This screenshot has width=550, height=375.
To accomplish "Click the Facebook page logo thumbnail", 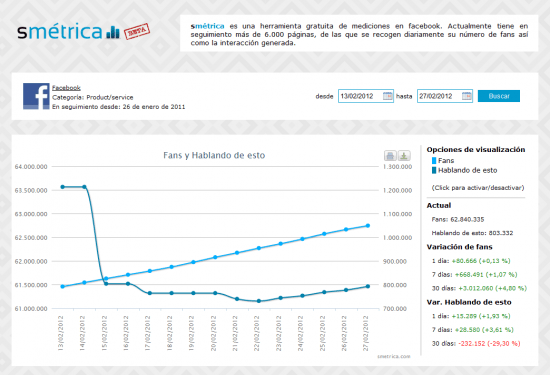I will 36,96.
